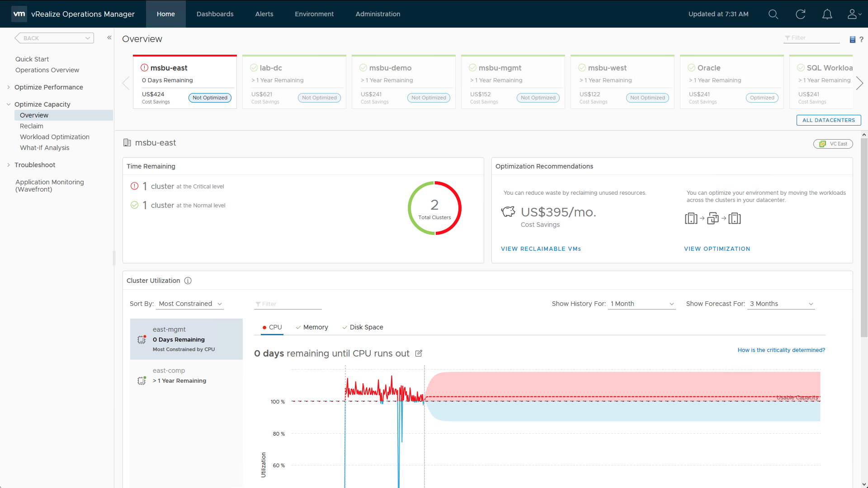Click the edit pencil icon next to CPU runs out
The width and height of the screenshot is (868, 488).
[x=419, y=353]
